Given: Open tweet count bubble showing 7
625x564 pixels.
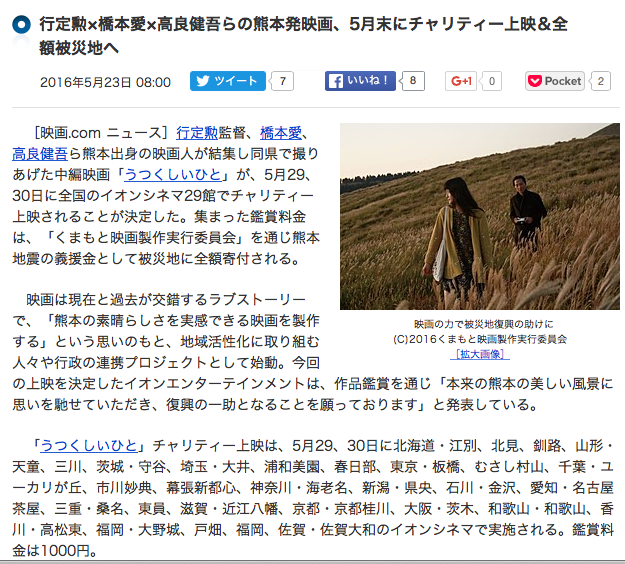Looking at the screenshot, I should pyautogui.click(x=283, y=81).
